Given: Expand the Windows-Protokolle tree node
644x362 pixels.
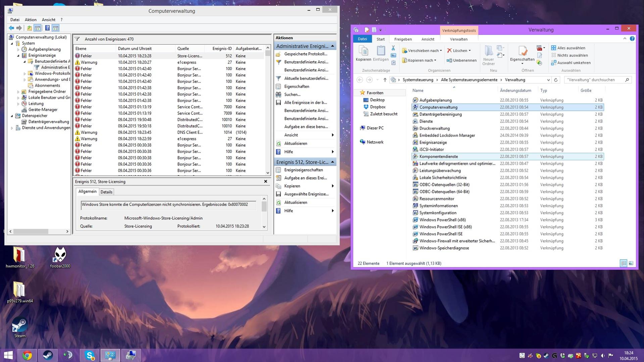Looking at the screenshot, I should 25,73.
